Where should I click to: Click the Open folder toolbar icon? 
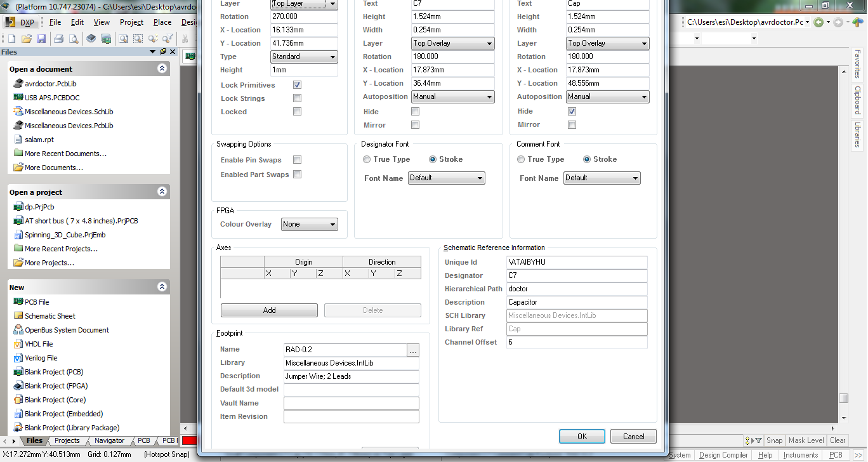click(26, 39)
